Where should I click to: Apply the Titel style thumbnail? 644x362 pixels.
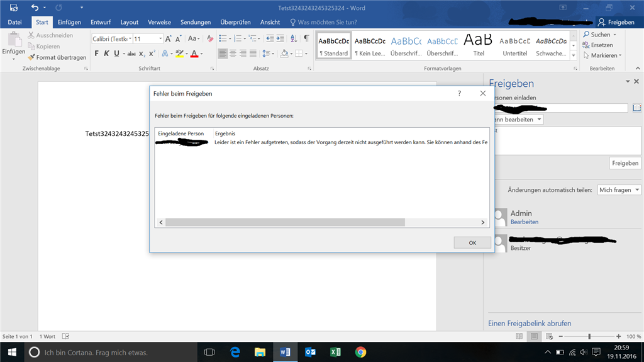pyautogui.click(x=479, y=45)
